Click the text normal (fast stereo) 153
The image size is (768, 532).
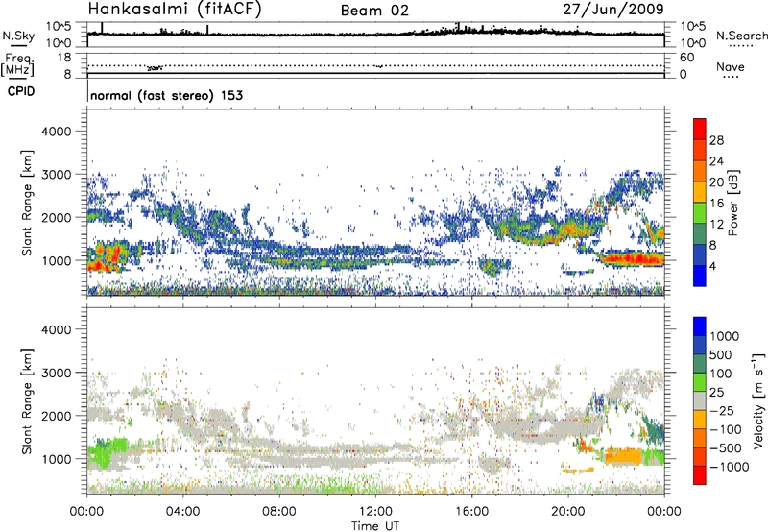coord(166,95)
